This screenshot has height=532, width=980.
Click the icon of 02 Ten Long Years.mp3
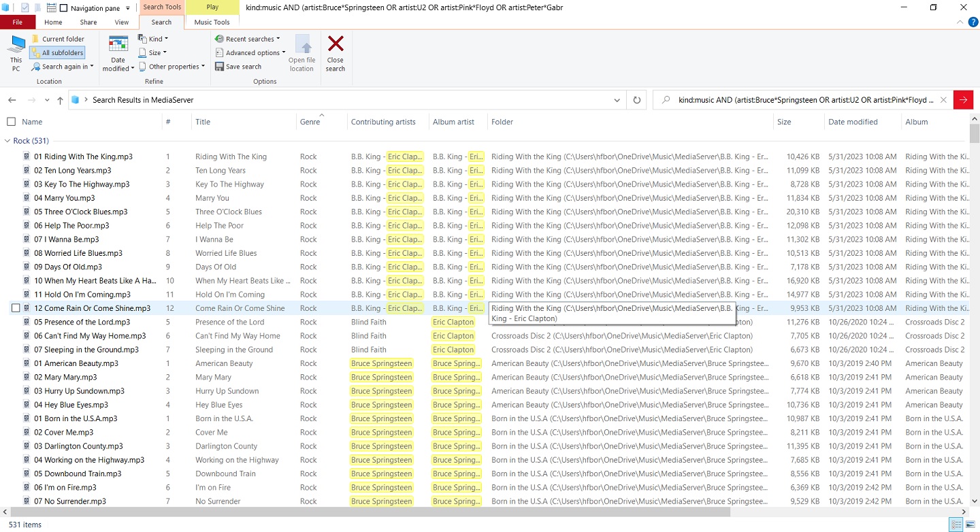[27, 170]
